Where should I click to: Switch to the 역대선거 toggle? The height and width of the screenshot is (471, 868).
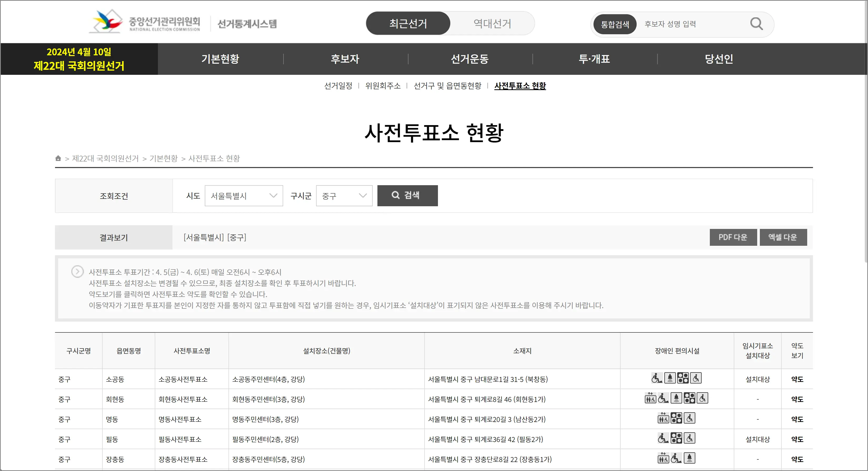point(492,23)
